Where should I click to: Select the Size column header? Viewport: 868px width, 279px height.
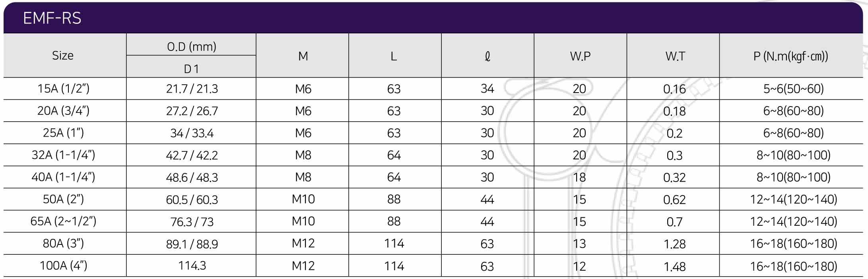pyautogui.click(x=63, y=56)
